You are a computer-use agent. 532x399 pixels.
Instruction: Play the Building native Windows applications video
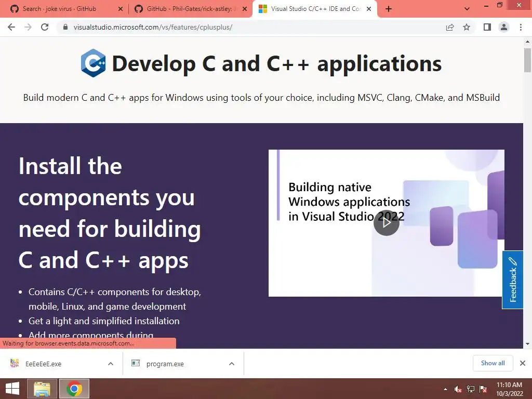pyautogui.click(x=386, y=223)
